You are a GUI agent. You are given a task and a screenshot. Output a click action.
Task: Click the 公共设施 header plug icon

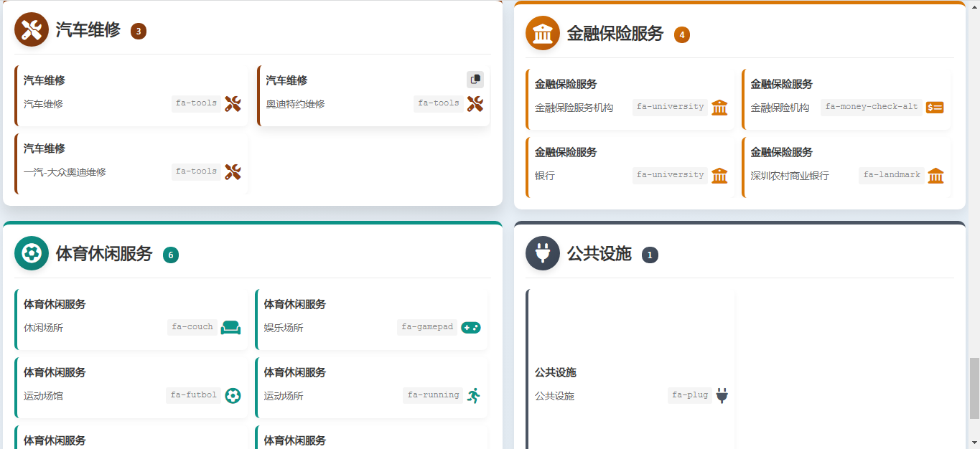[x=543, y=254]
